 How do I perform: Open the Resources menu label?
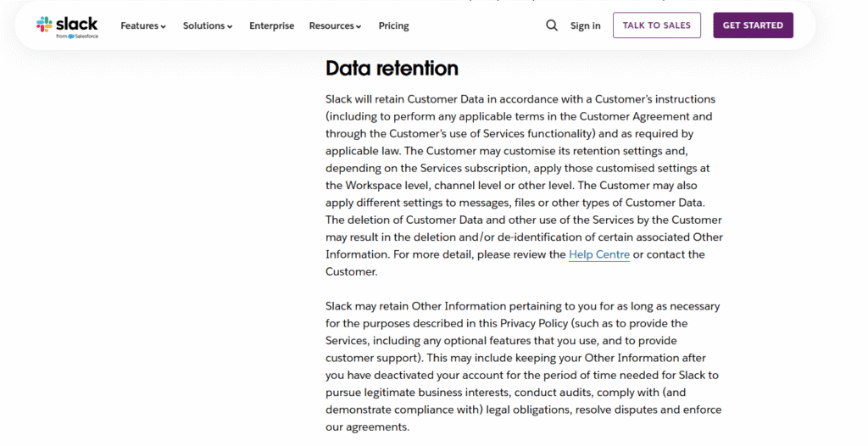[x=331, y=26]
